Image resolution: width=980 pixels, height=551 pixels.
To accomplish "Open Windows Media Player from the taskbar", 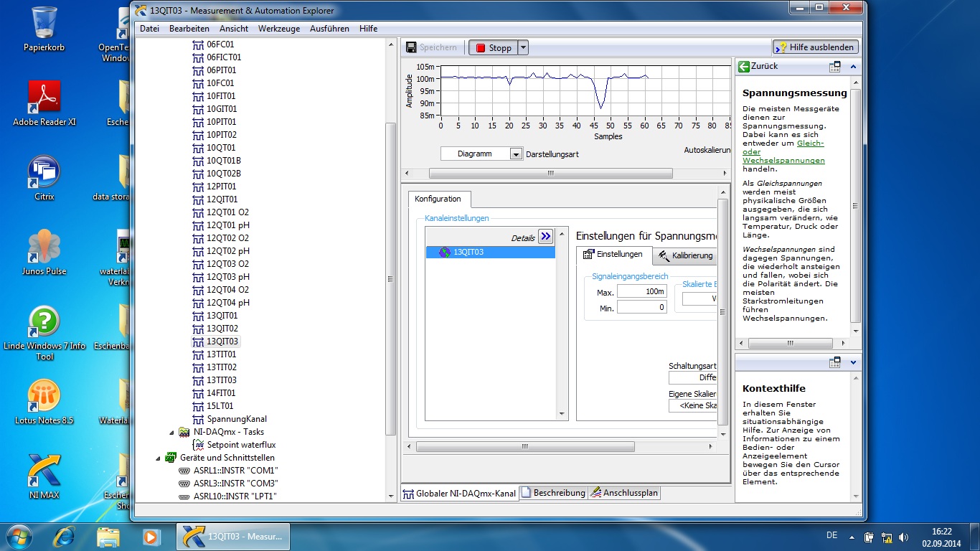I will 151,536.
